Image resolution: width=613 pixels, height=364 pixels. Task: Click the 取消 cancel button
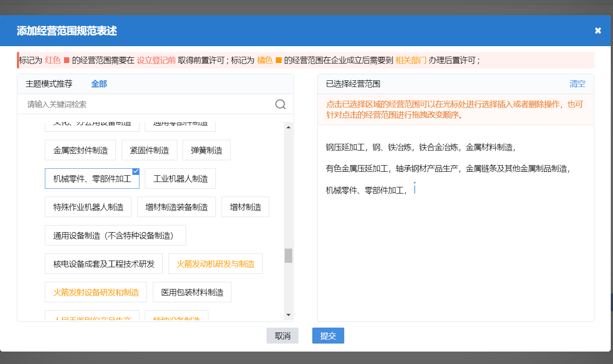coord(282,336)
